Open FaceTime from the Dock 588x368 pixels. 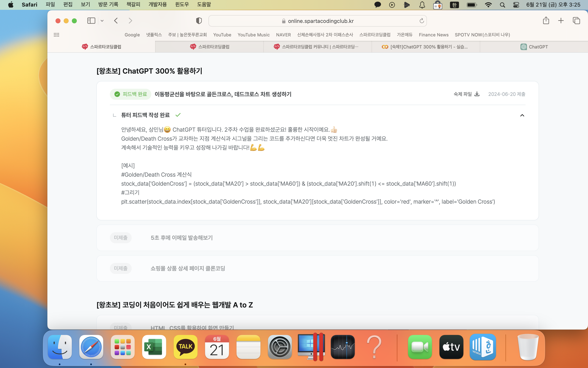[x=420, y=347]
